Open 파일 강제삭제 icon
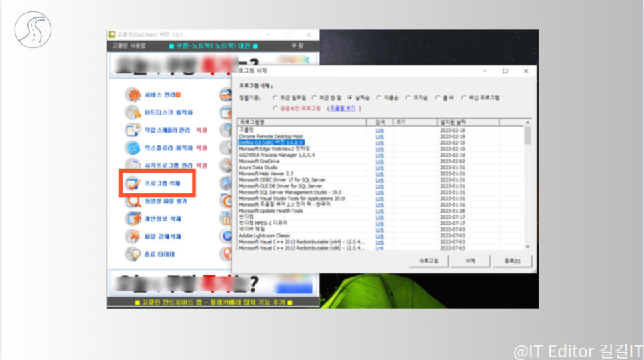The image size is (644, 360). (x=133, y=237)
